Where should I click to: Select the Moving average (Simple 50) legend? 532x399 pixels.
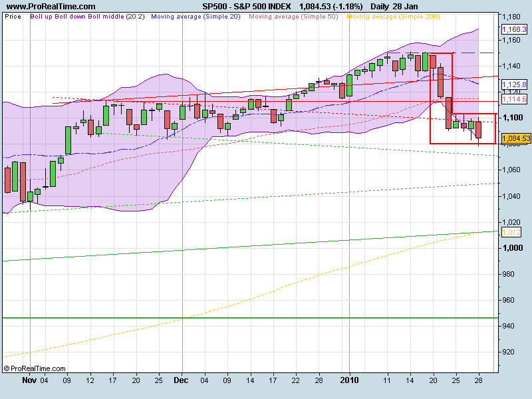(293, 16)
